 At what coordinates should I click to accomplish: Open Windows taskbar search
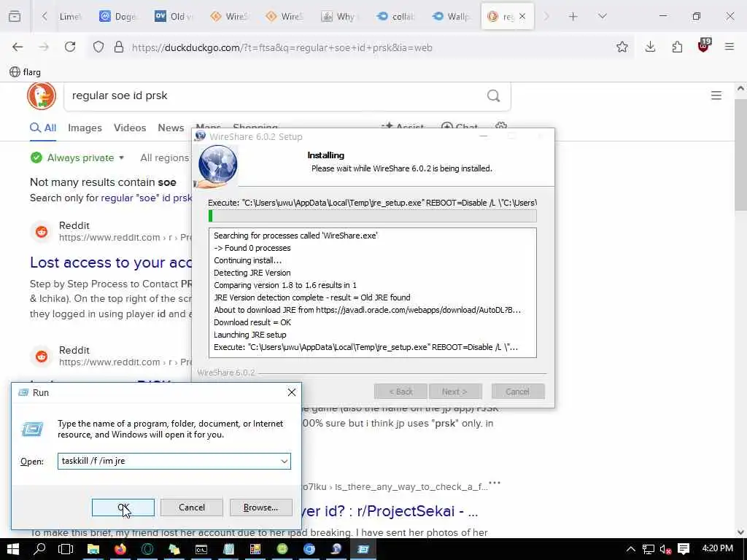tap(39, 549)
